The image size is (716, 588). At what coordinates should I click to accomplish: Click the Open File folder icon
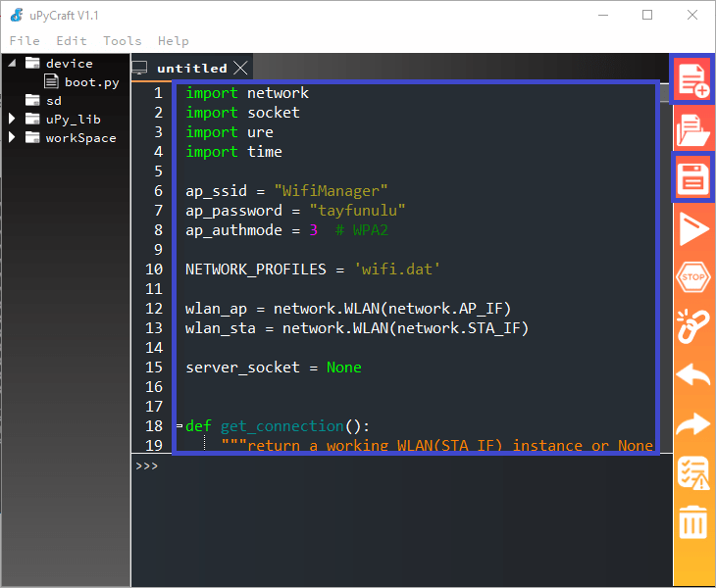point(693,129)
